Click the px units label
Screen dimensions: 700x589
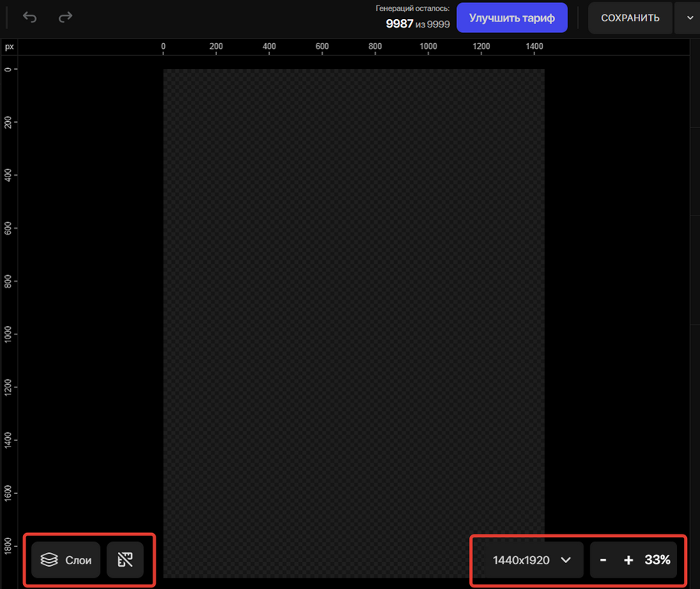pos(9,47)
